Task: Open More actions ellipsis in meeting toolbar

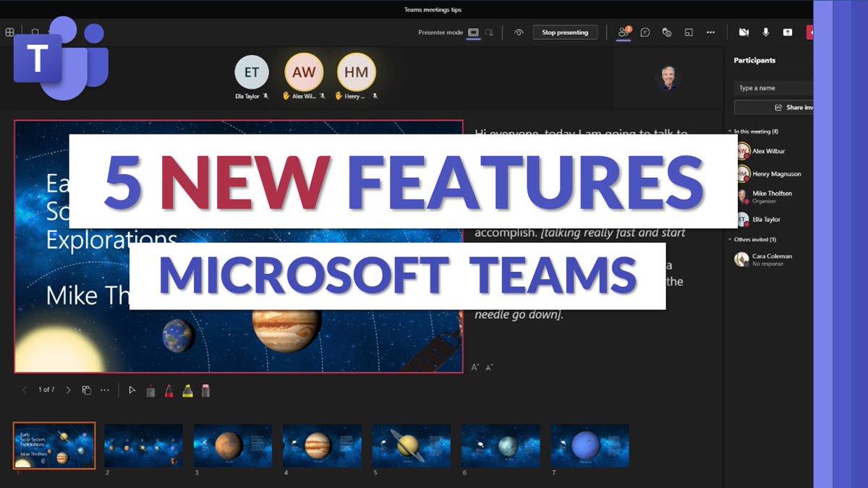Action: click(x=710, y=33)
